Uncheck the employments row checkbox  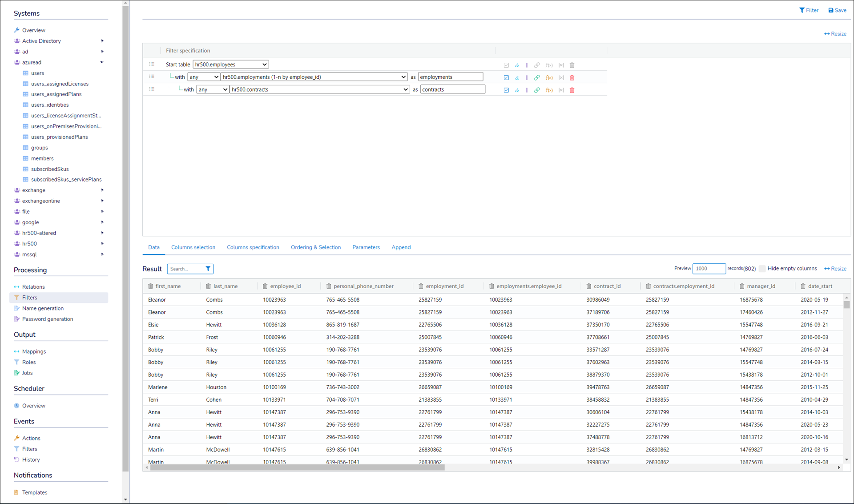point(506,77)
